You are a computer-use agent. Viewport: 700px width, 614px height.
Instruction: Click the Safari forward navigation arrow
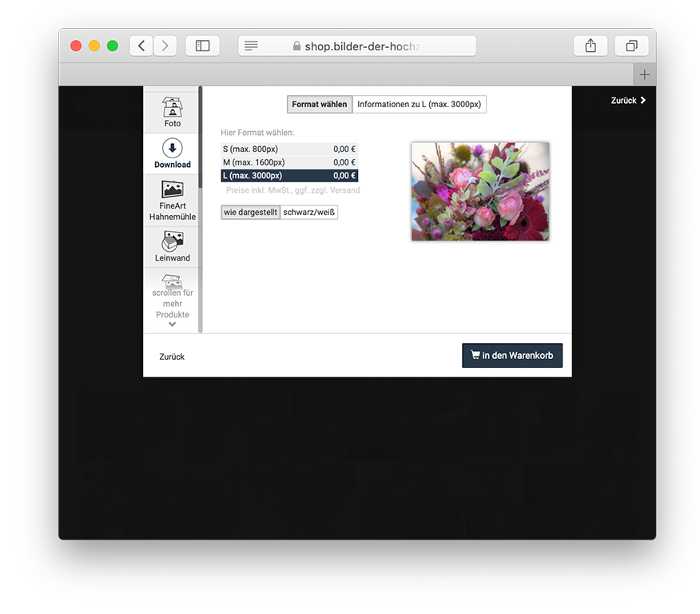click(x=165, y=46)
